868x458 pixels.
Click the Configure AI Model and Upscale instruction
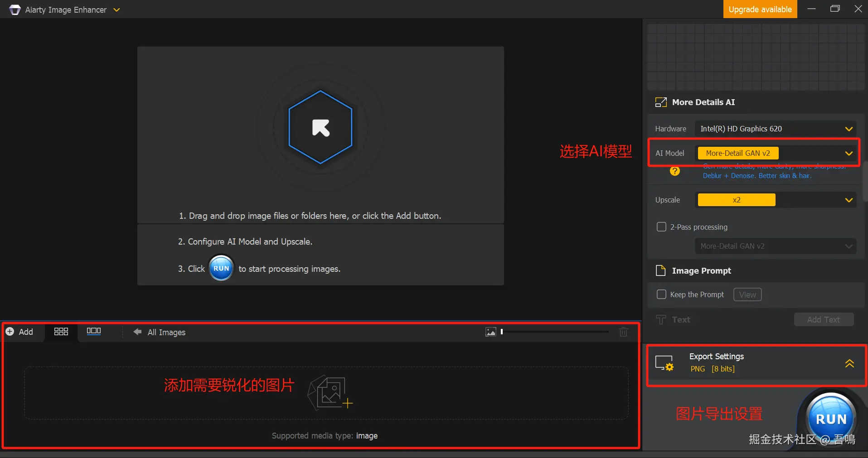245,241
